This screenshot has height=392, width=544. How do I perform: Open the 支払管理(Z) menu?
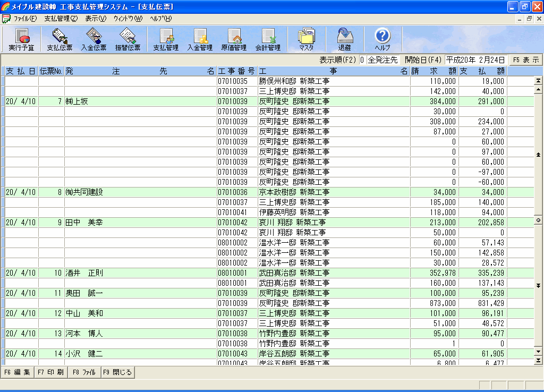pyautogui.click(x=61, y=19)
